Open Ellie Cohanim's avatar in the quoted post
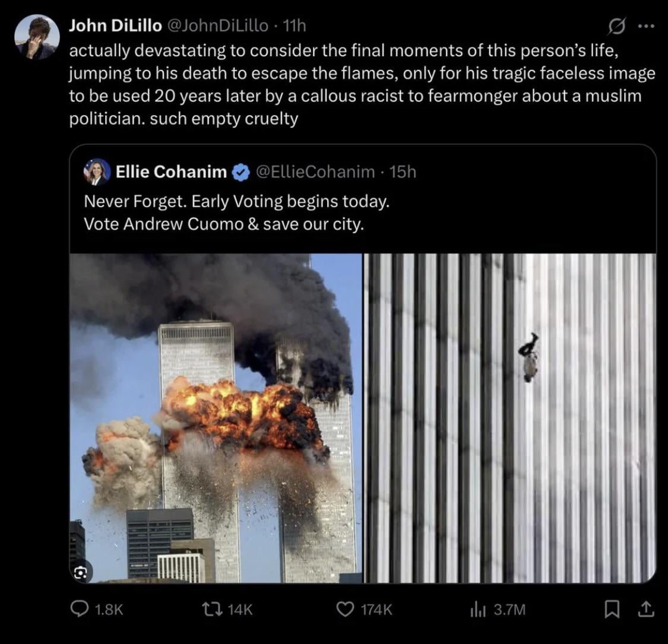Screen dimensions: 668x644 97,172
